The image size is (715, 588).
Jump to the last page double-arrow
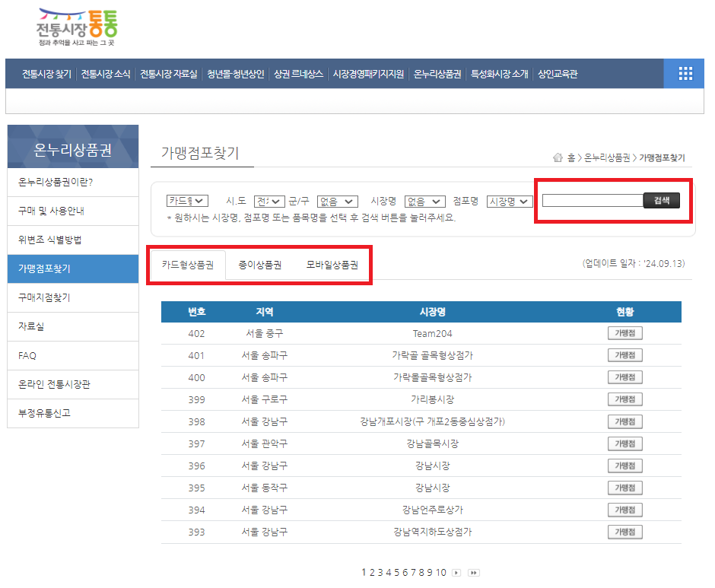(475, 573)
